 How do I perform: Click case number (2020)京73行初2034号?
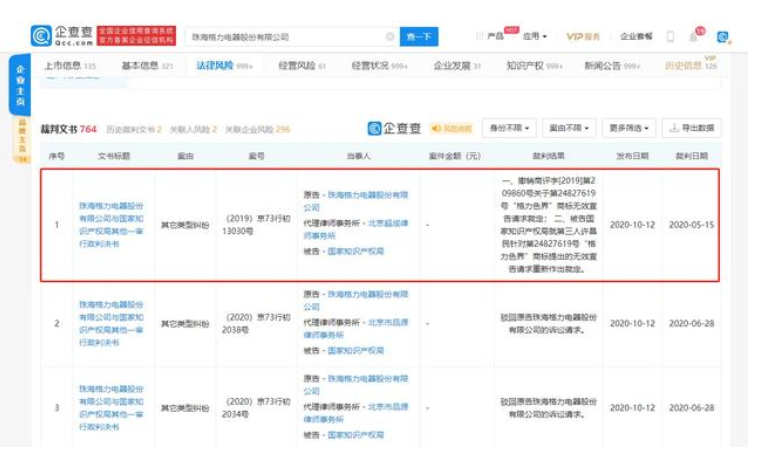(x=256, y=408)
